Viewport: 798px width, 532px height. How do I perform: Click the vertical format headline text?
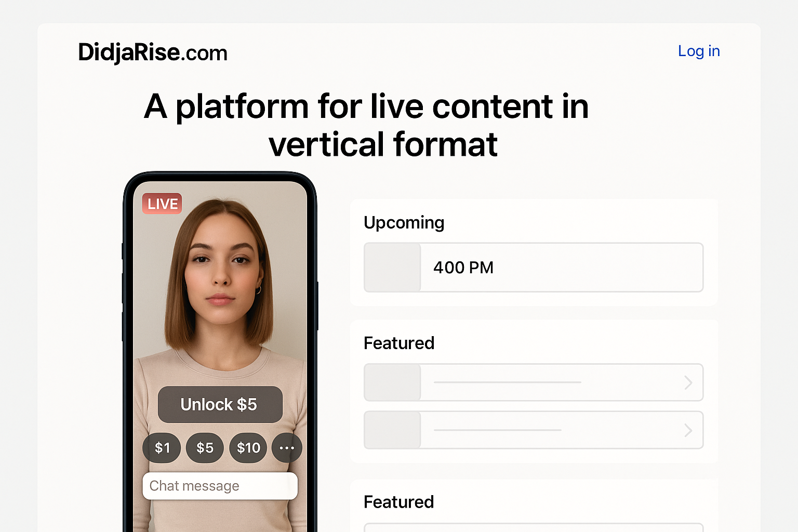(x=383, y=144)
